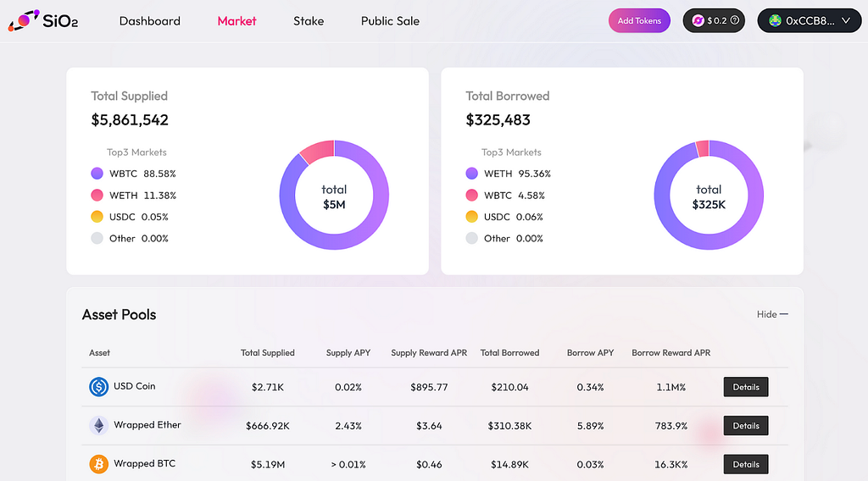
Task: Click the $5.19M Wrapped BTC supplied value
Action: click(x=267, y=464)
